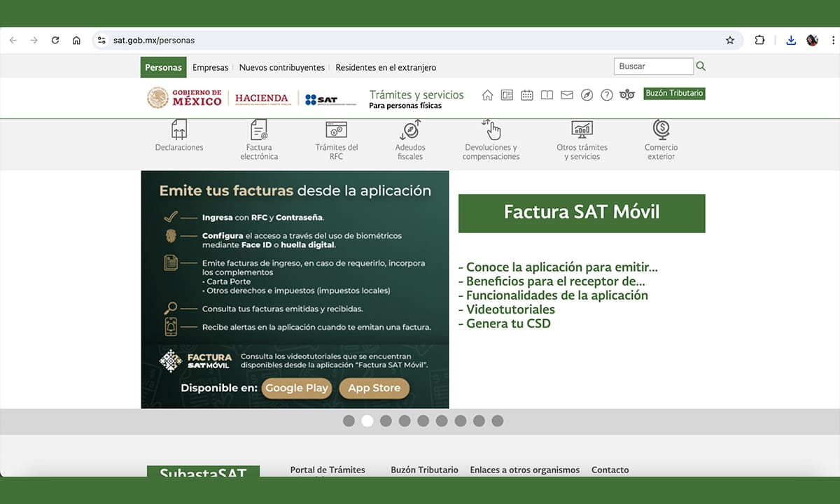Open the calendar icon in SAT header

(527, 95)
